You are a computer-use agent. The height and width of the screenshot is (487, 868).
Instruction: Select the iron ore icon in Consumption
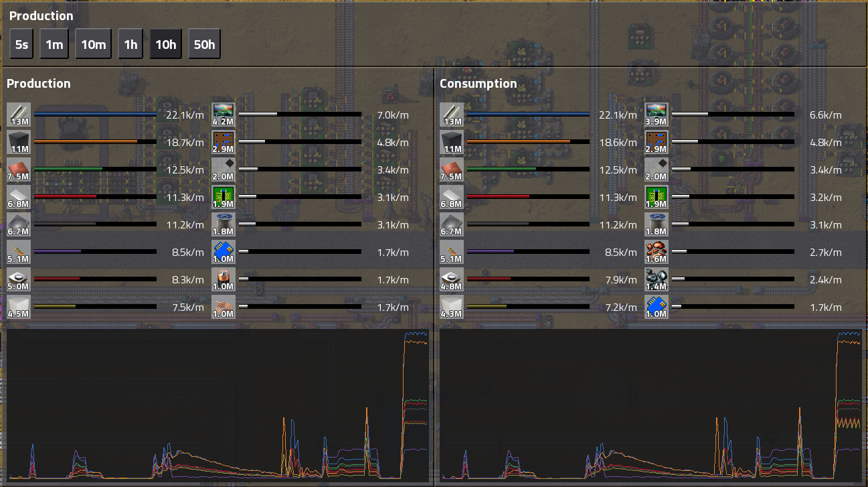(x=657, y=279)
